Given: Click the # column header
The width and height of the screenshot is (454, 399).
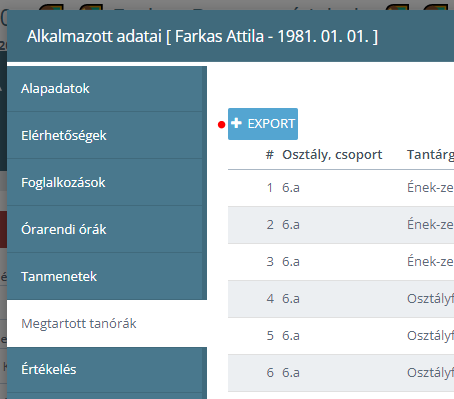Looking at the screenshot, I should click(270, 155).
